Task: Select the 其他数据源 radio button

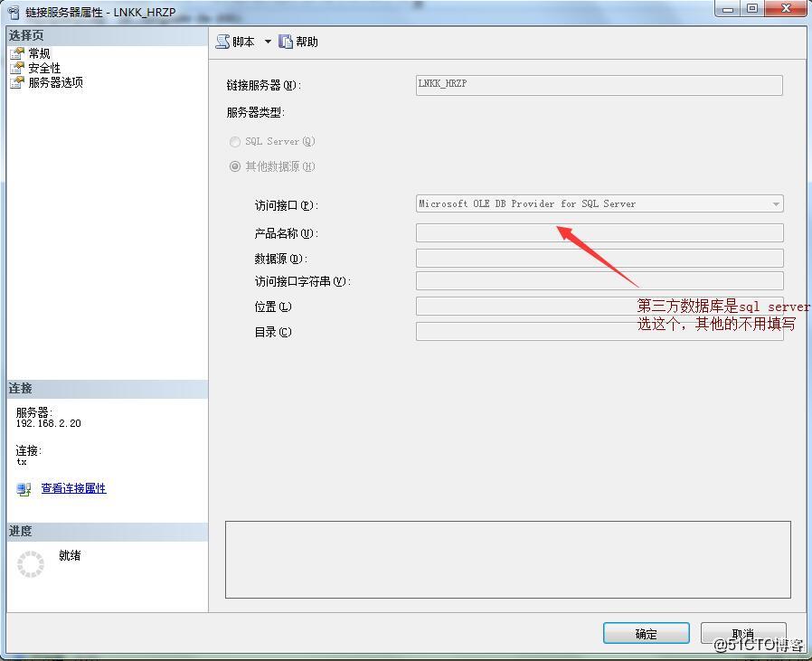Action: [235, 166]
